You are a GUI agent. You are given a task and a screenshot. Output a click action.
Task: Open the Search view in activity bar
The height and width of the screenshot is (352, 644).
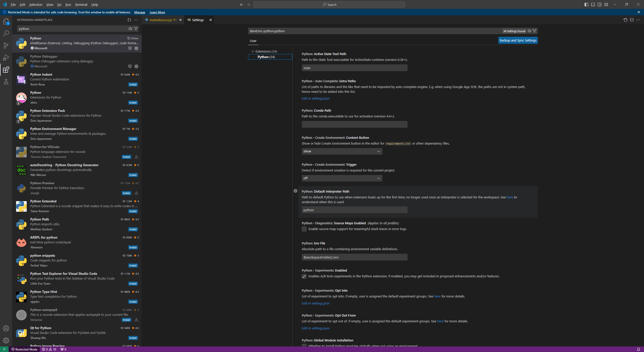coord(6,33)
